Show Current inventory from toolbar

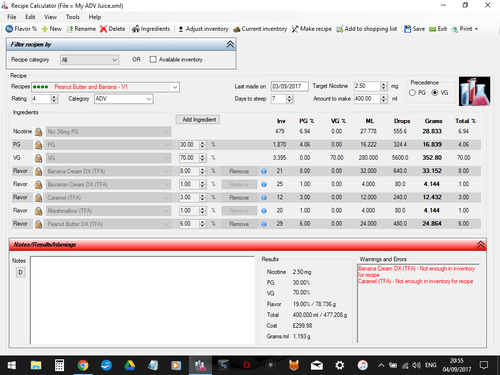260,29
